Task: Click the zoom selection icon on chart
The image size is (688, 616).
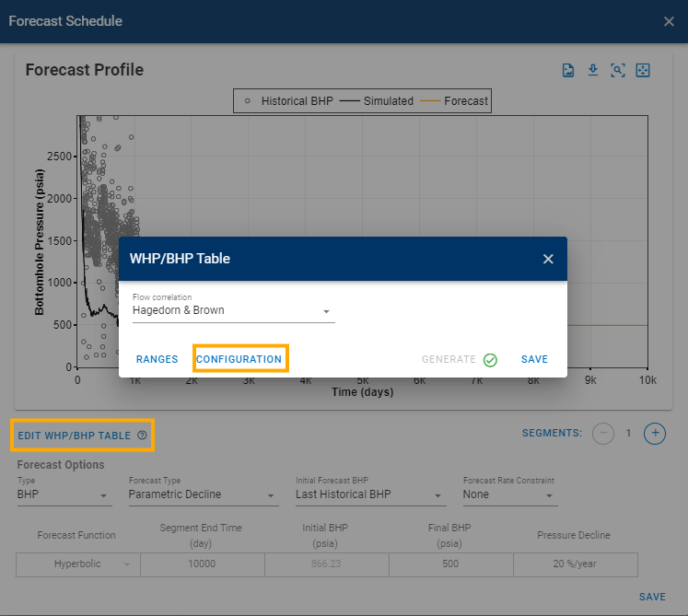Action: click(x=618, y=70)
